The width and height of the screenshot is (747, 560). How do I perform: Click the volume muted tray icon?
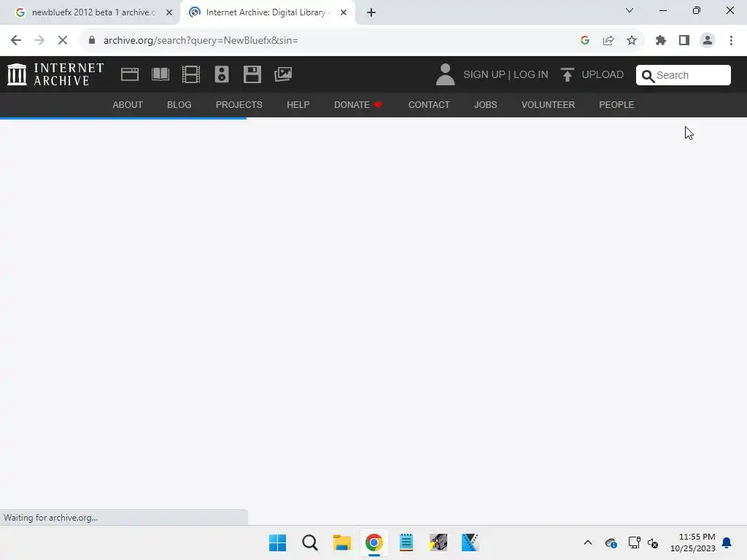click(653, 542)
